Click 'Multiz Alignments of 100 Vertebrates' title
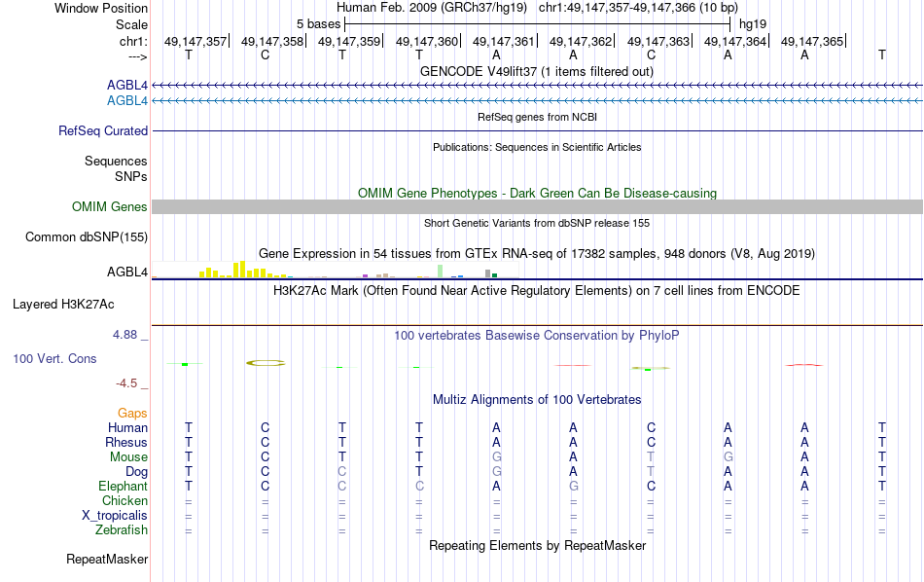Image resolution: width=924 pixels, height=582 pixels. (x=537, y=400)
